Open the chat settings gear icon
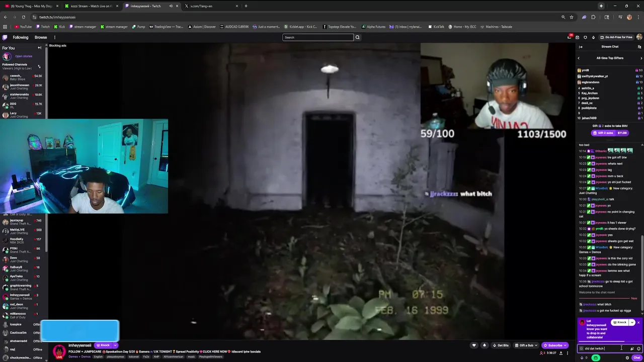This screenshot has height=362, width=644. tap(627, 358)
